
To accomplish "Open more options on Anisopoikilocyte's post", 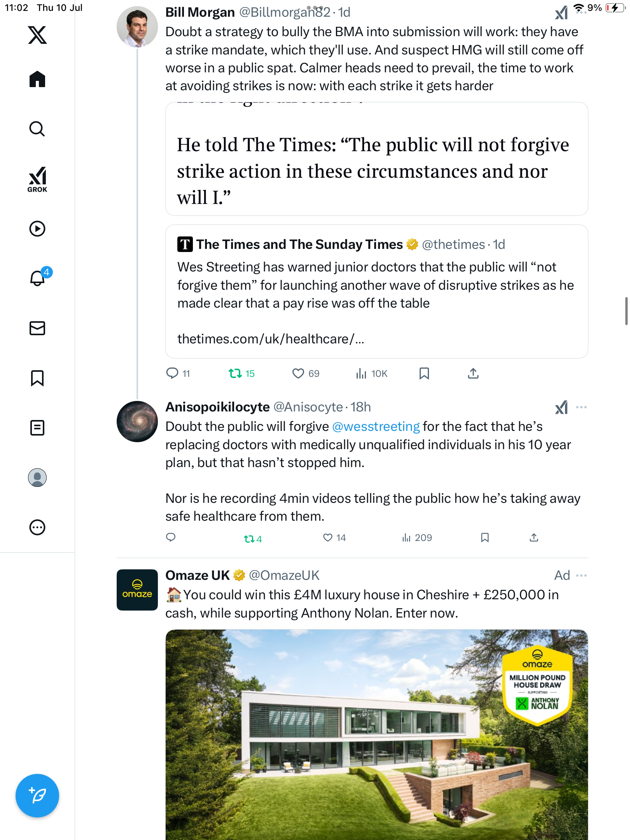I will pyautogui.click(x=581, y=407).
